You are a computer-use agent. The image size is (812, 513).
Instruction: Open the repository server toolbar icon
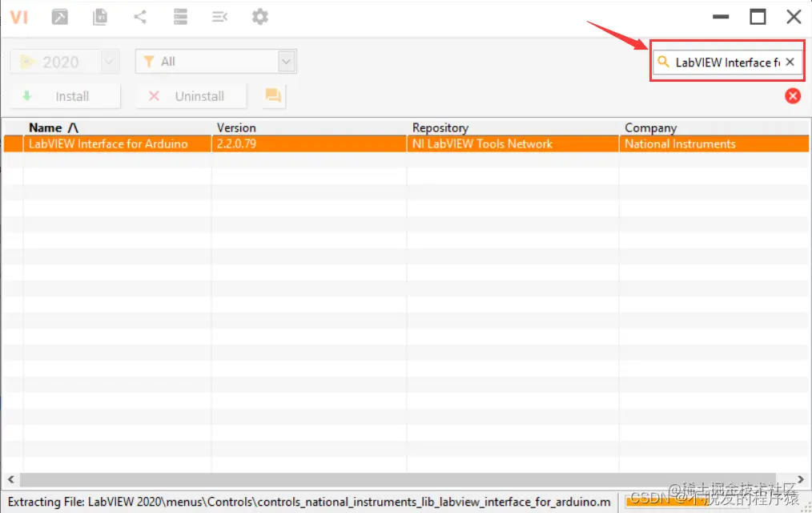(180, 17)
